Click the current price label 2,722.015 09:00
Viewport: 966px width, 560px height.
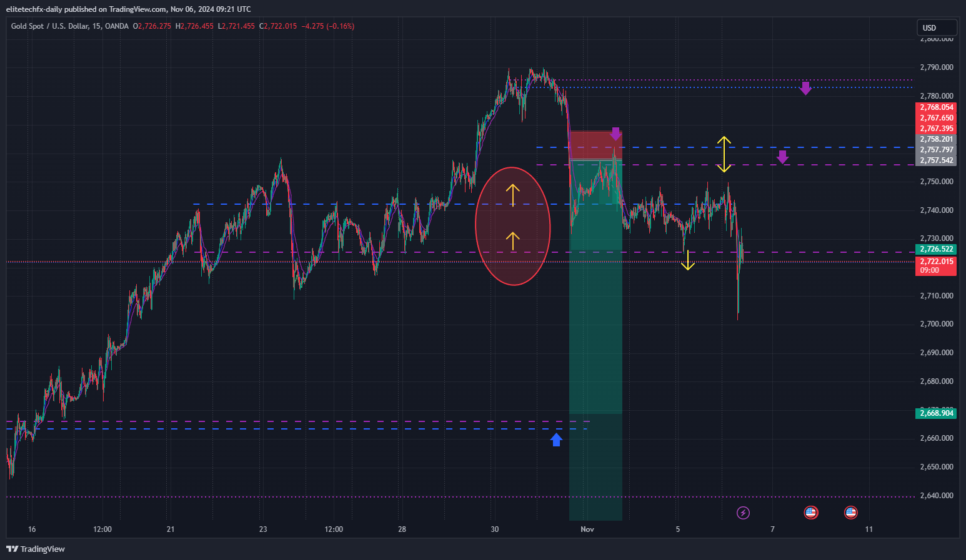[x=935, y=266]
